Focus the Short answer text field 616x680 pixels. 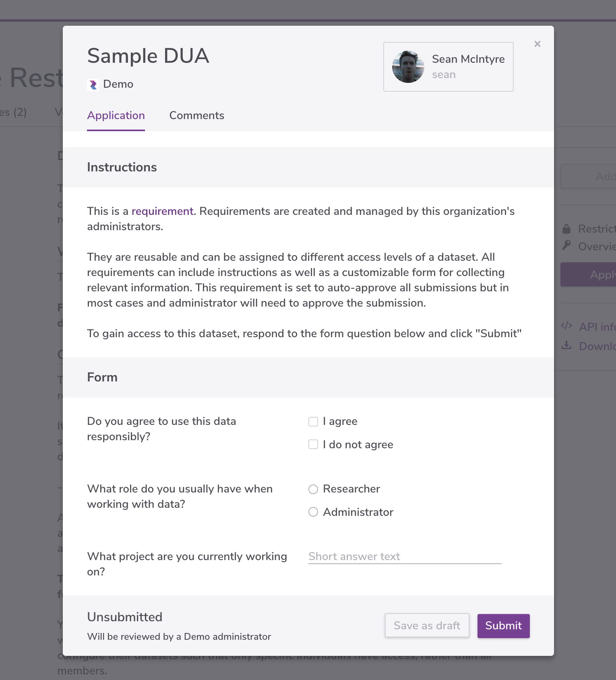point(405,556)
